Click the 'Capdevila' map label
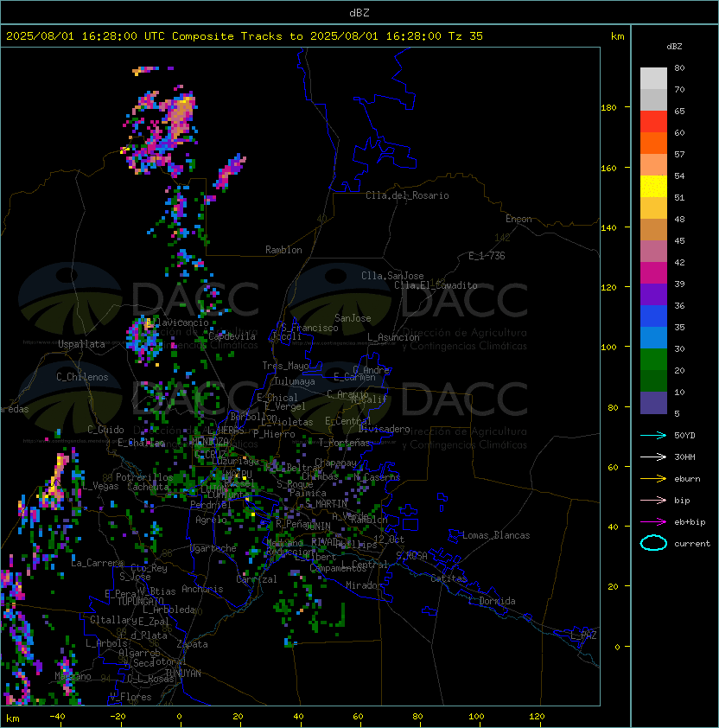 [x=232, y=336]
